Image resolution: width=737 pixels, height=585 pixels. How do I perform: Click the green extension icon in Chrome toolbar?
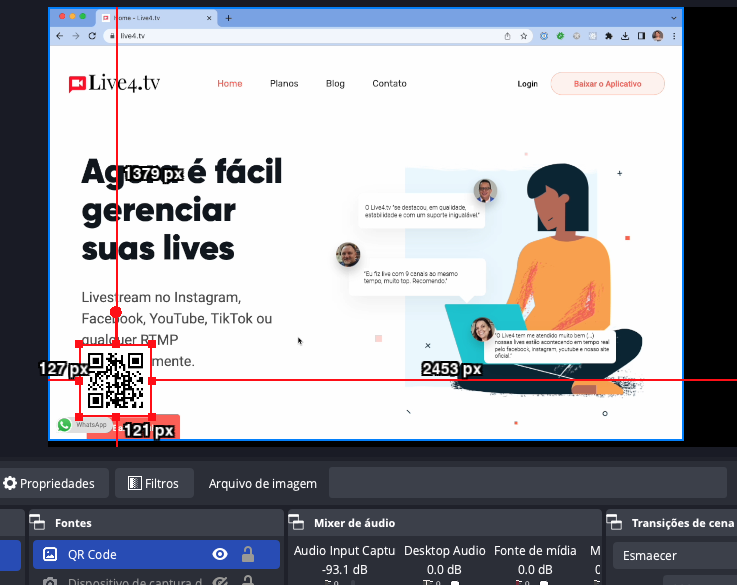[x=560, y=36]
